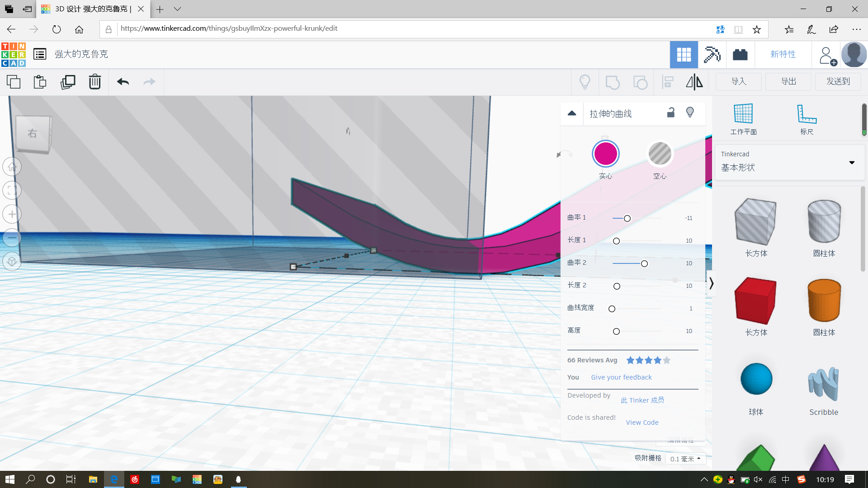This screenshot has width=868, height=488.
Task: Duplicate the selected shape
Action: (68, 82)
